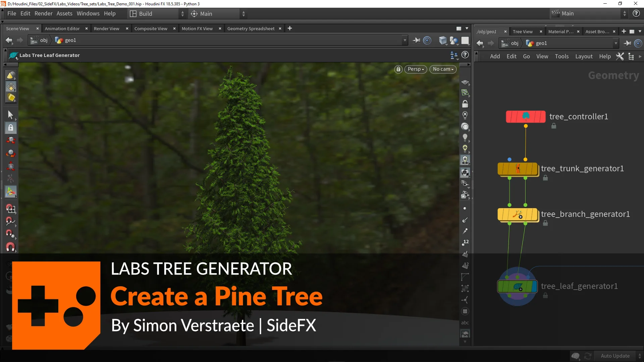The image size is (644, 362).
Task: Toggle the tree_controller1 node lock flag
Action: coord(554,126)
